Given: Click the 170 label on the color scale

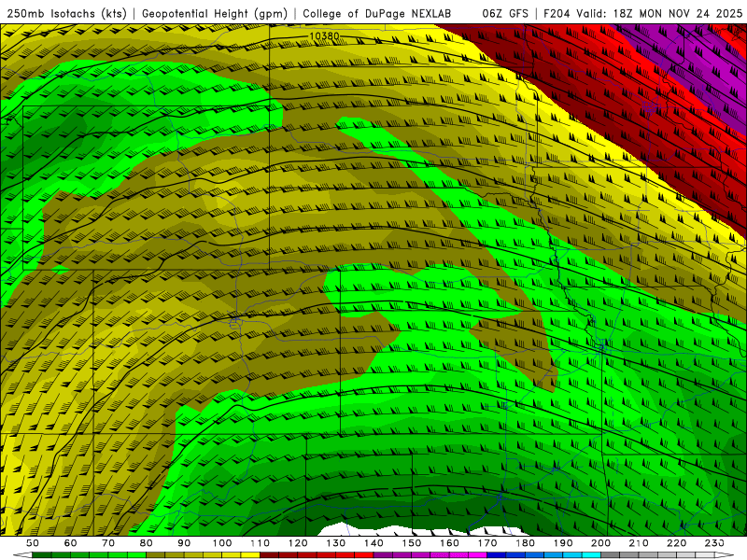Looking at the screenshot, I should tap(487, 543).
